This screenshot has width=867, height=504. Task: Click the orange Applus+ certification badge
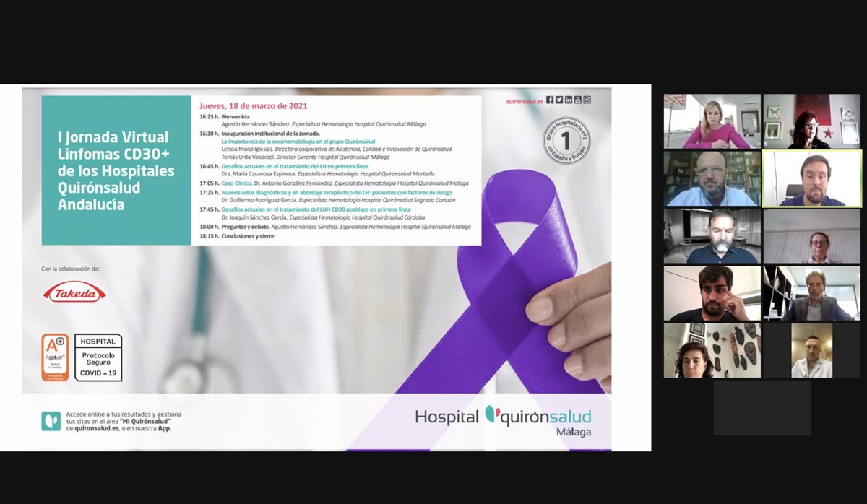tap(56, 357)
